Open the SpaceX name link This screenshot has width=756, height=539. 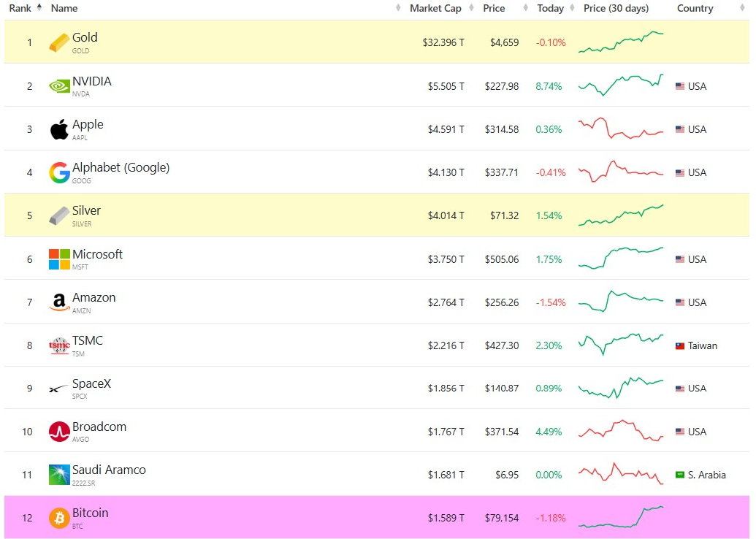coord(91,383)
